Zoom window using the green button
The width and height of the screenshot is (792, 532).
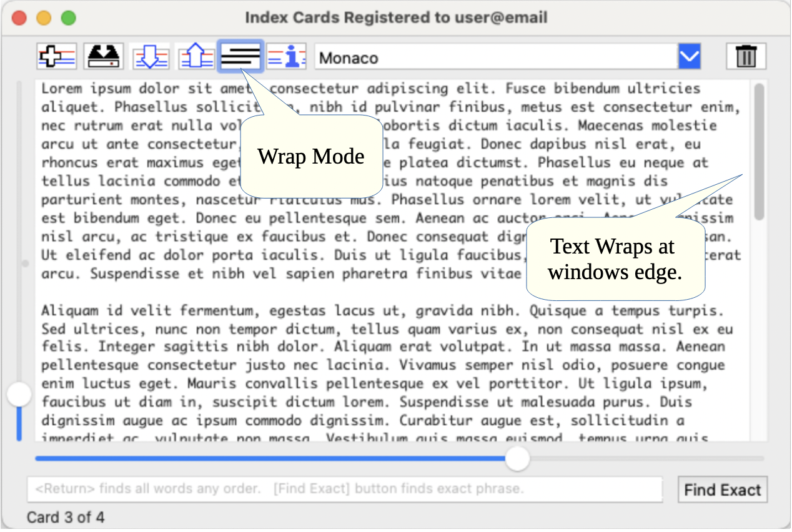68,17
